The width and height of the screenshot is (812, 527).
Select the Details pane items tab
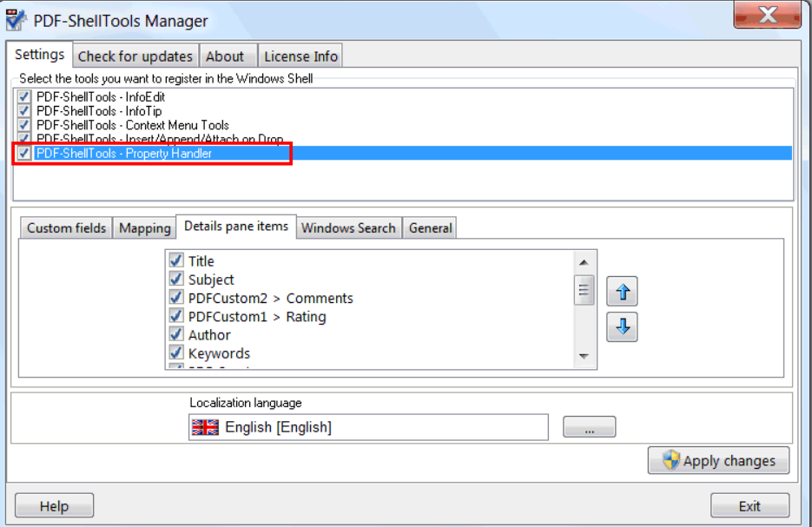236,227
